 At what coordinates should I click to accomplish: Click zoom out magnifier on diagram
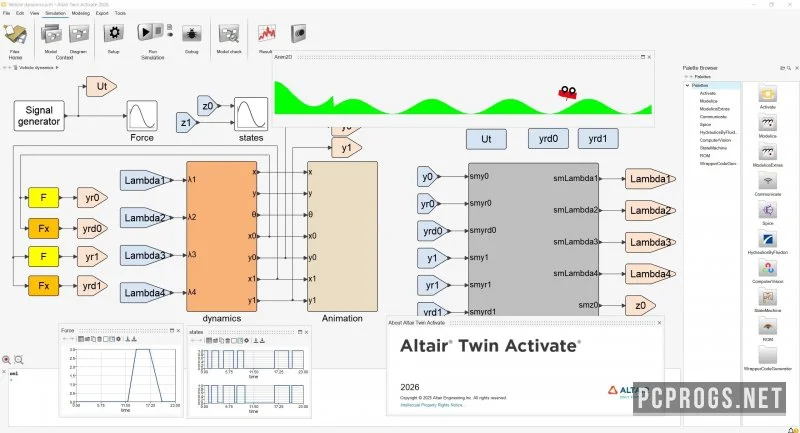coord(19,360)
